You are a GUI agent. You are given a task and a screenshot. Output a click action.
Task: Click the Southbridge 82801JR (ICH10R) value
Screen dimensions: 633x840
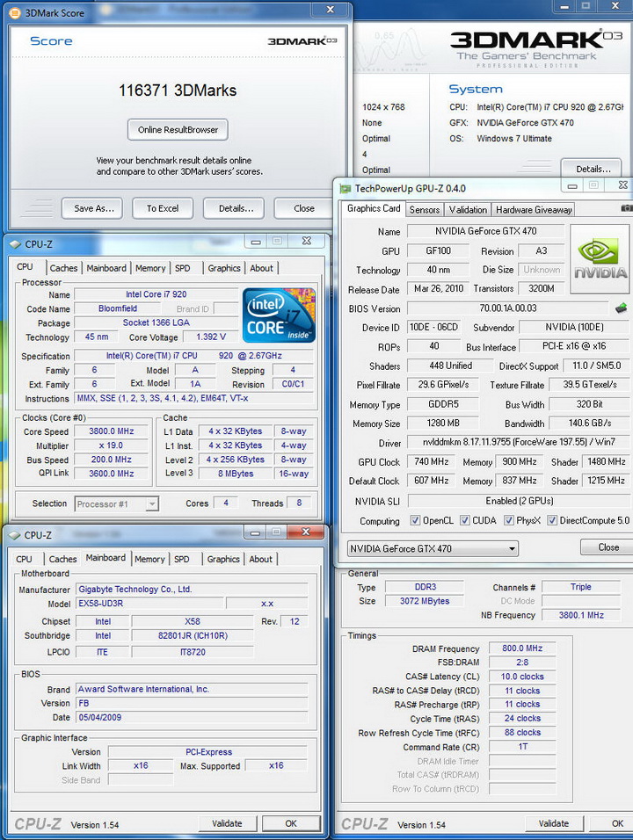(x=193, y=636)
